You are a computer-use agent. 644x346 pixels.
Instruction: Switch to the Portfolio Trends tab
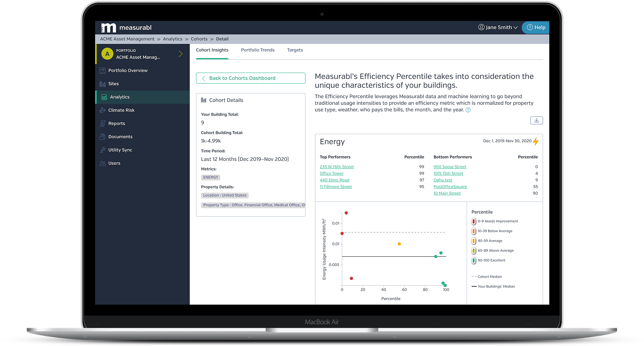pos(258,50)
